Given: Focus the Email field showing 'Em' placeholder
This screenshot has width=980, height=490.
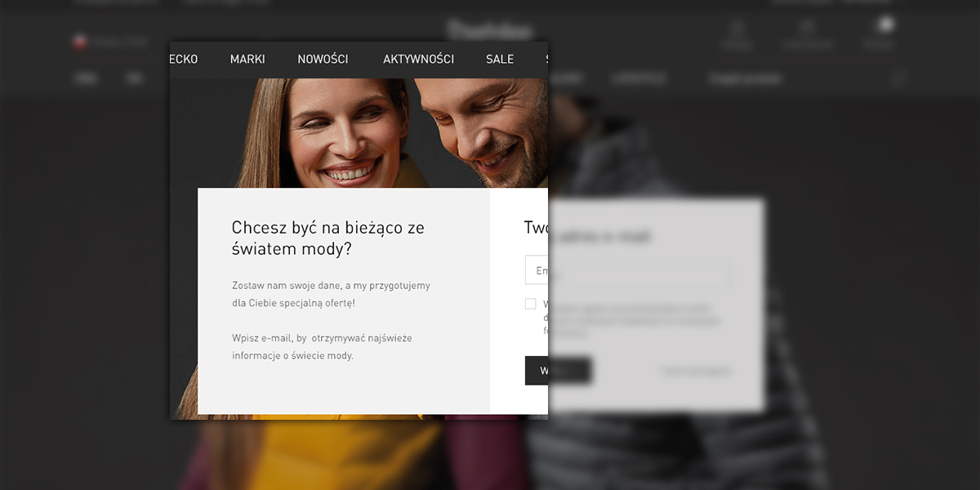Looking at the screenshot, I should pyautogui.click(x=537, y=270).
